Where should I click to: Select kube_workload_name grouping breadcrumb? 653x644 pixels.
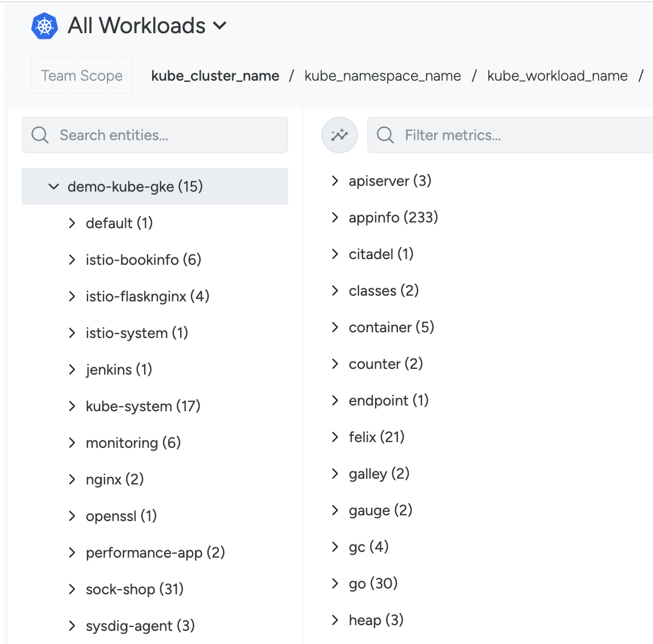tap(557, 76)
